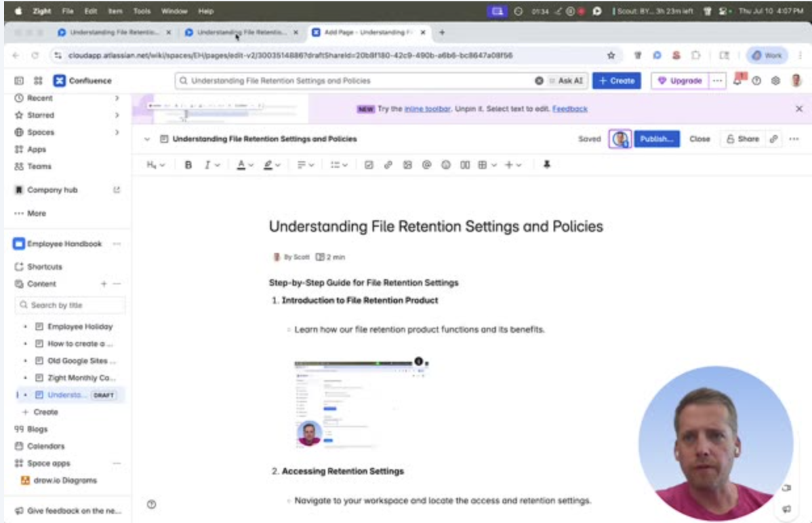Viewport: 812px width, 523px height.
Task: Open the list style dropdown
Action: pos(339,165)
